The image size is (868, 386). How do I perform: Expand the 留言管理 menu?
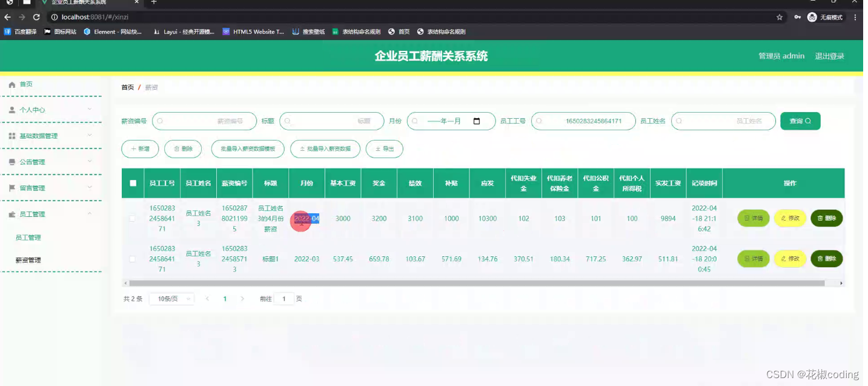coord(51,188)
